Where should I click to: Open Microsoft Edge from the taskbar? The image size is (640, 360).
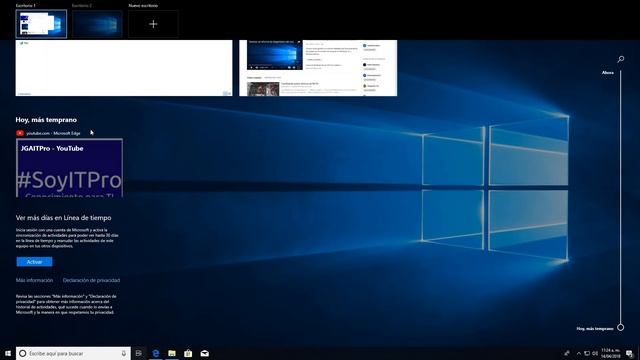(x=156, y=353)
